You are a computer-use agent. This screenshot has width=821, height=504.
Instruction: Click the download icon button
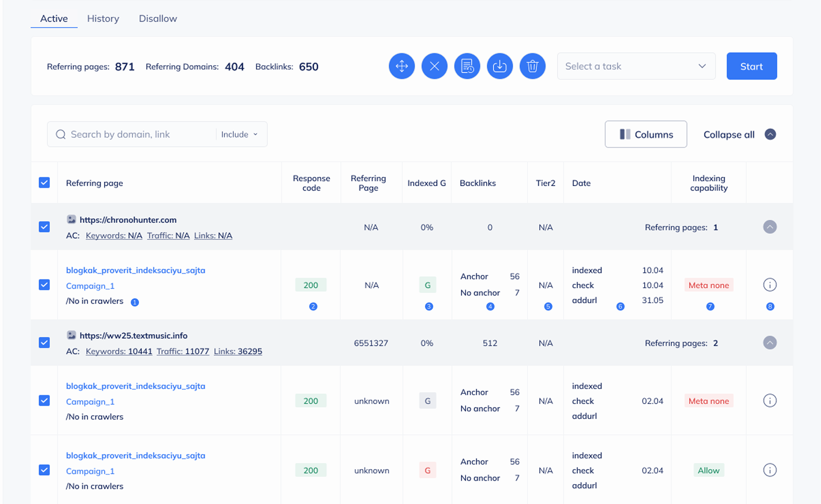pyautogui.click(x=500, y=66)
